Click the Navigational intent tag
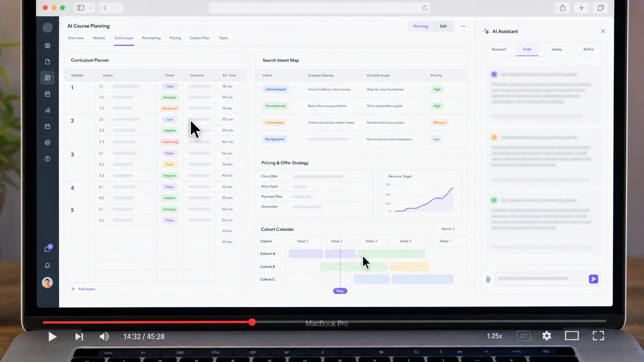The width and height of the screenshot is (644, 362). point(275,139)
